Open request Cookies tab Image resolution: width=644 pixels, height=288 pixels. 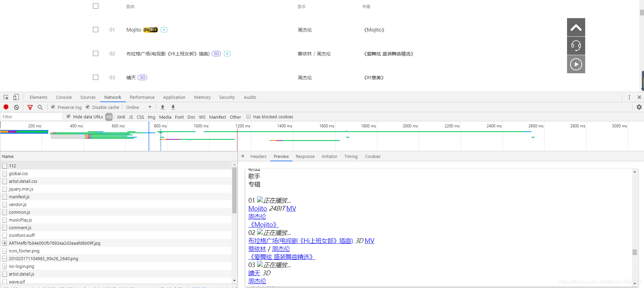[373, 156]
